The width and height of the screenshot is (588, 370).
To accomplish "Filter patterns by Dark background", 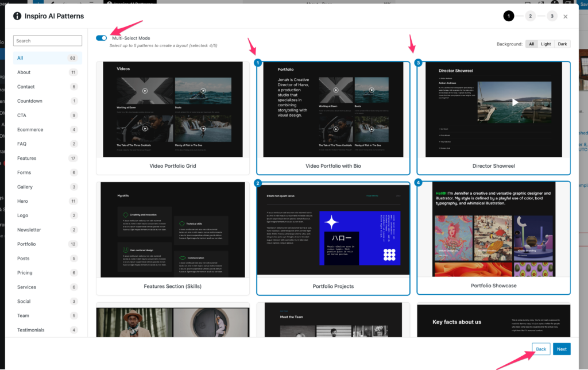I will pos(562,44).
